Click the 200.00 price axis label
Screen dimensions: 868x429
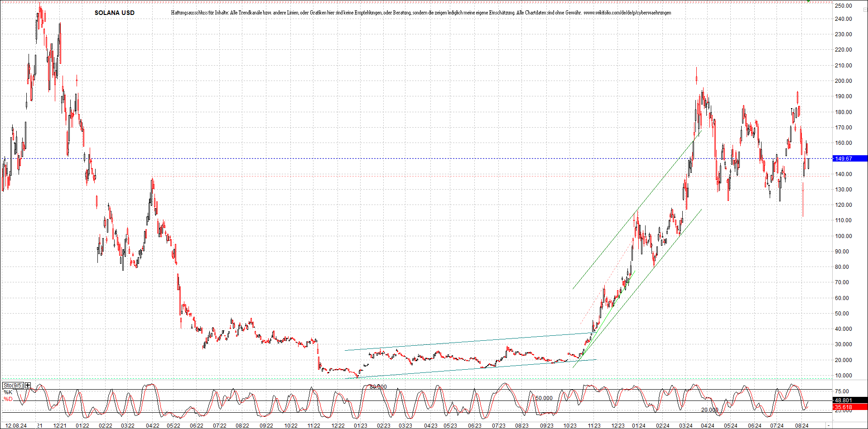(x=844, y=81)
